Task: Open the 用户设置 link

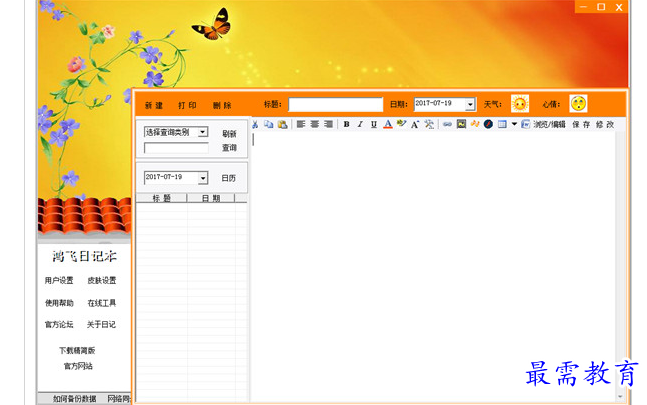Action: click(59, 280)
